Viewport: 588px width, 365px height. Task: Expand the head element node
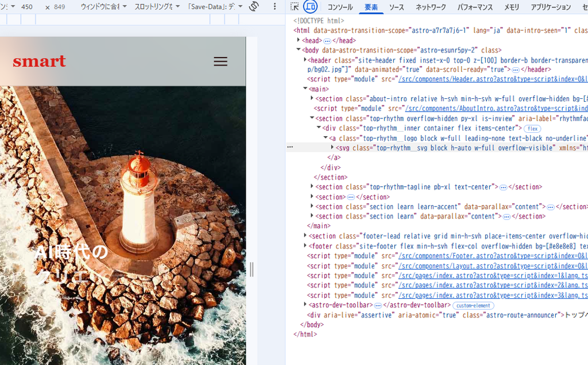click(x=299, y=40)
